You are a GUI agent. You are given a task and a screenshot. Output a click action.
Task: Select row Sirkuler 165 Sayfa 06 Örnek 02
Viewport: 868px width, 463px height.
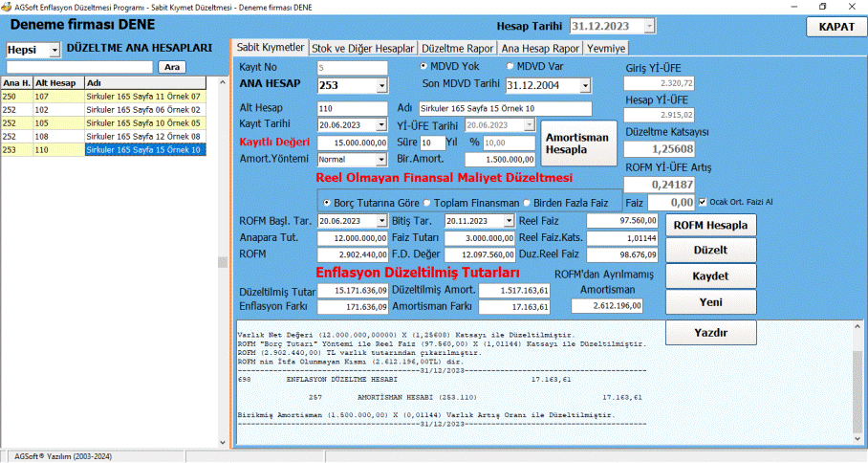(143, 110)
